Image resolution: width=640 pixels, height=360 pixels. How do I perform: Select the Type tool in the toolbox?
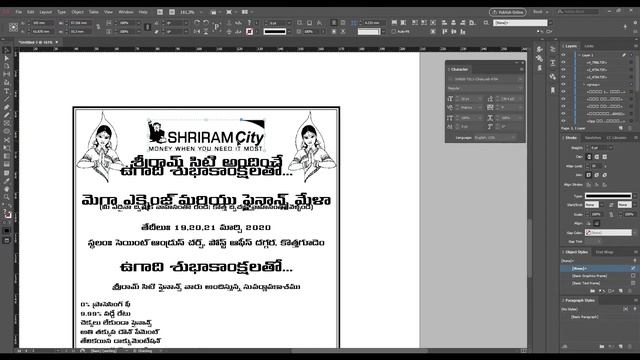7,91
